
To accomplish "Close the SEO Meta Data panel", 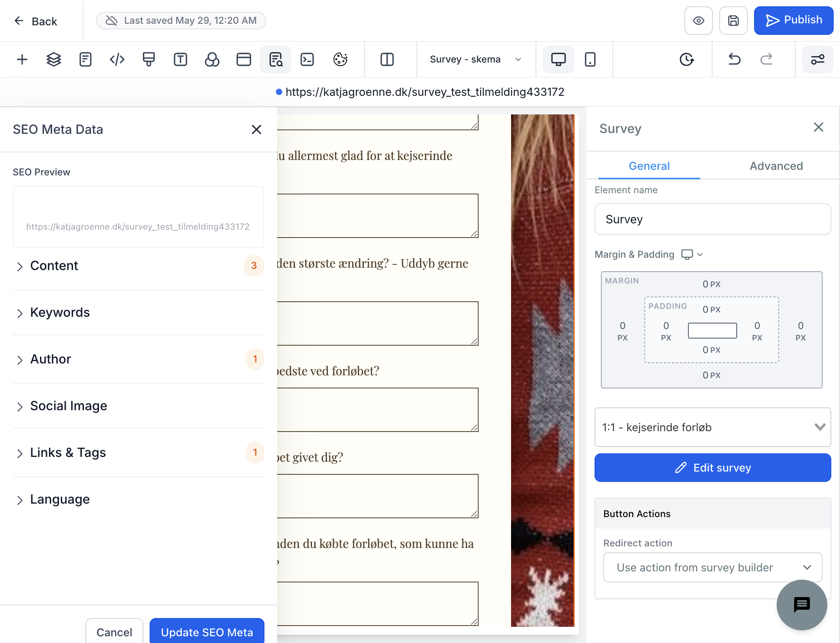I will [257, 129].
